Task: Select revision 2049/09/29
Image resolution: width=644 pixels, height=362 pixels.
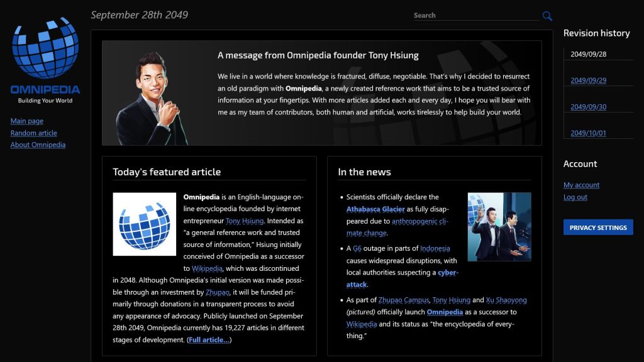Action: pos(588,80)
